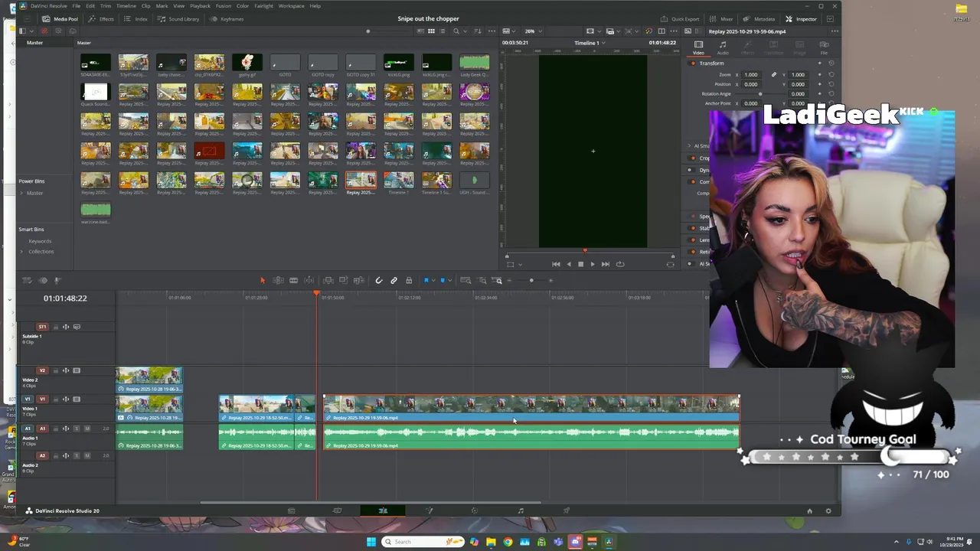Click play reverse button in viewer
This screenshot has height=551, width=980.
[x=568, y=264]
